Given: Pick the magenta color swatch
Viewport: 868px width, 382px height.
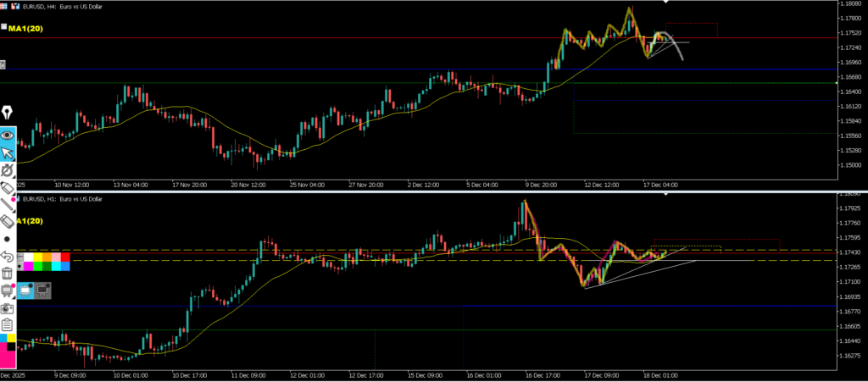Looking at the screenshot, I should pos(28,267).
